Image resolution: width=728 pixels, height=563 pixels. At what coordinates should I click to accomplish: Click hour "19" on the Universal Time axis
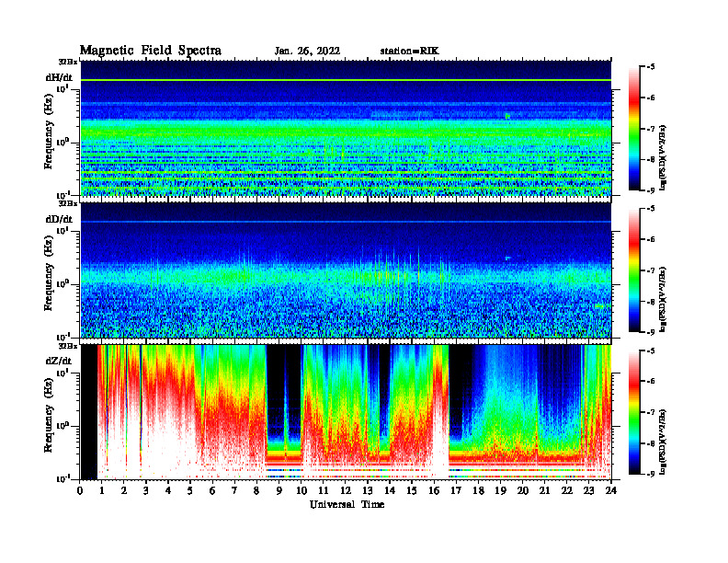click(x=500, y=491)
